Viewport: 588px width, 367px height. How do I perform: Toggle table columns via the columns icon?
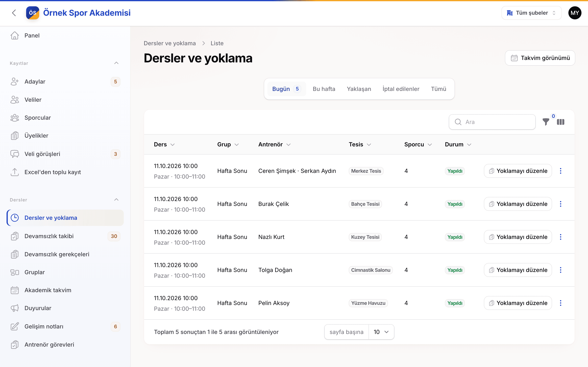[561, 122]
